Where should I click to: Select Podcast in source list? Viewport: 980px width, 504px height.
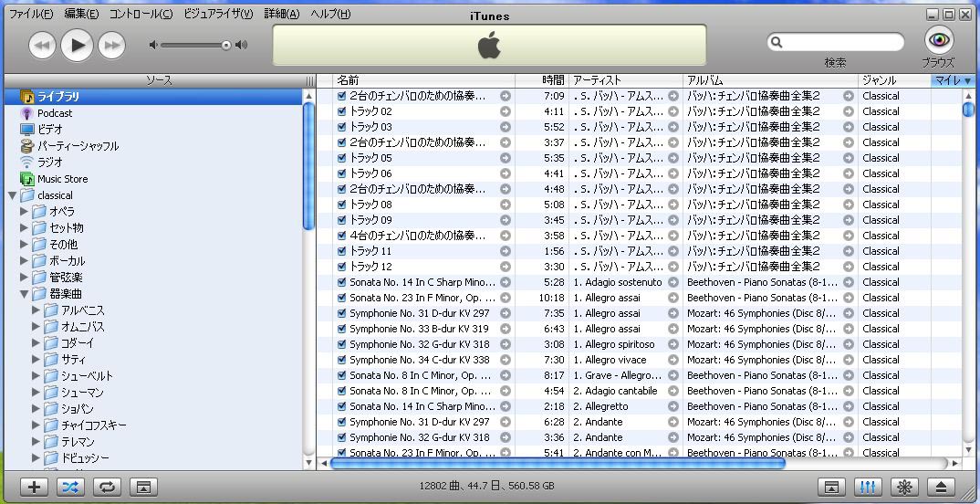point(55,113)
